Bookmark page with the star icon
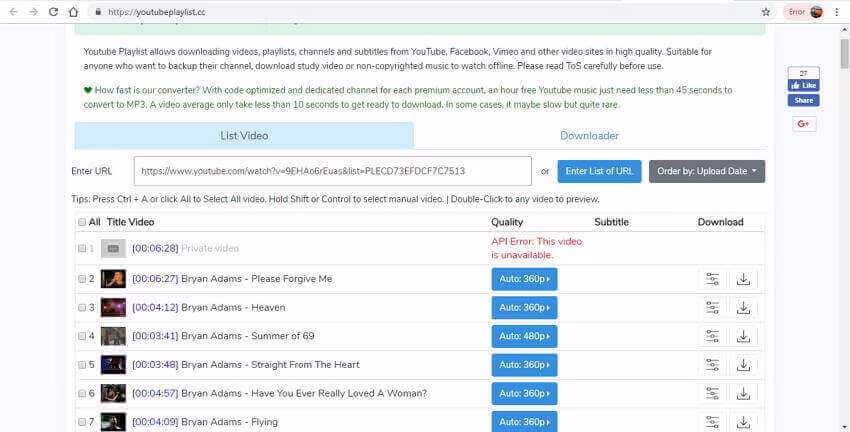This screenshot has height=432, width=850. (765, 12)
